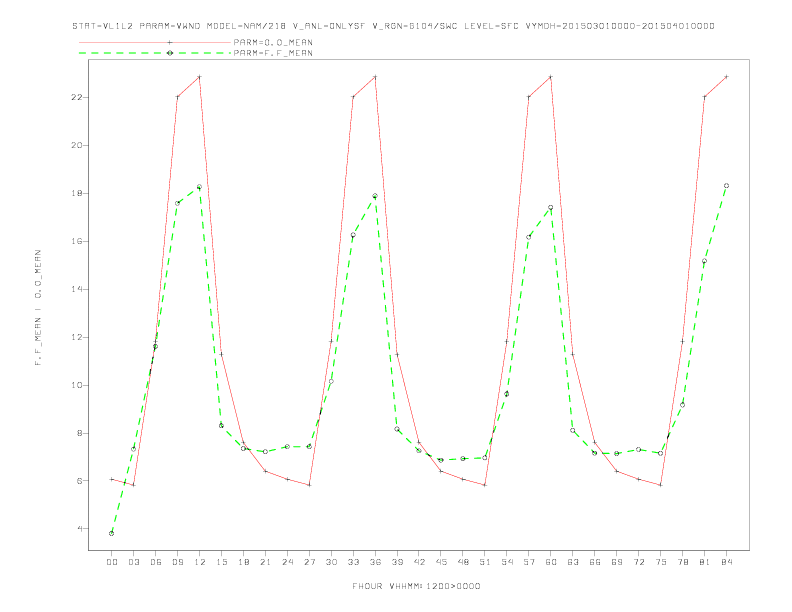Click the PARM=O.O_MEAN legend label
This screenshot has width=792, height=612.
pyautogui.click(x=273, y=42)
